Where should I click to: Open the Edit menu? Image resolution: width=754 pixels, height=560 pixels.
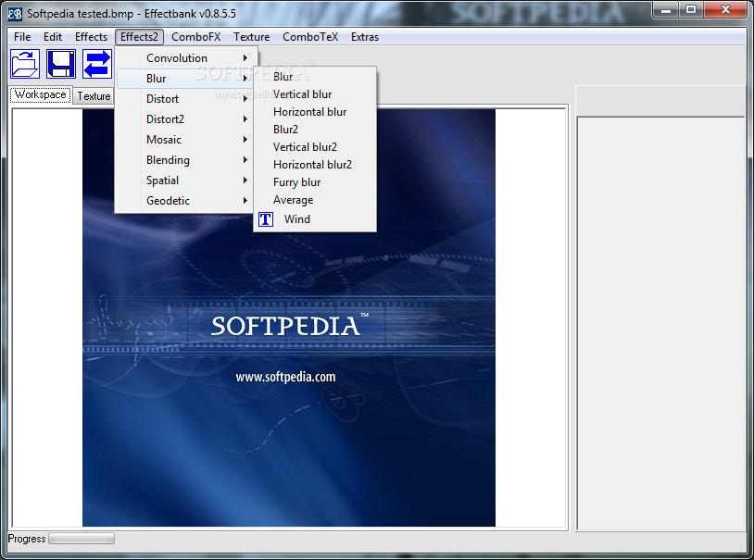53,37
